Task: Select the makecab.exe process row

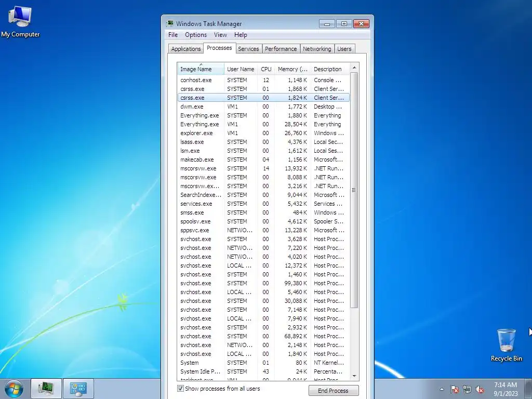Action: (263, 159)
